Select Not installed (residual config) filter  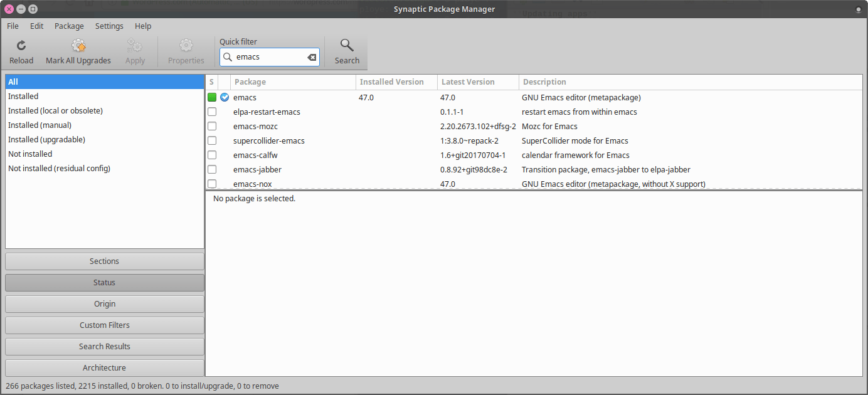pos(105,169)
